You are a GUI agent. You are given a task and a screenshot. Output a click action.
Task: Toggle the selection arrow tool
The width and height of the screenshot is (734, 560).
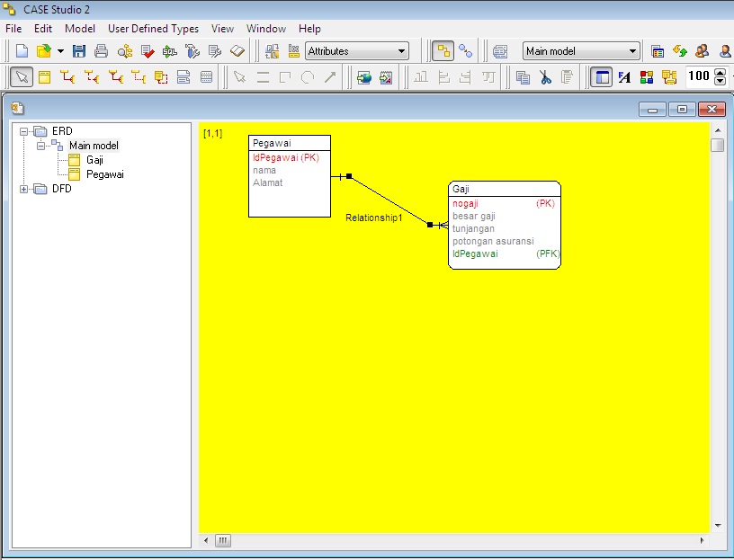click(x=21, y=76)
